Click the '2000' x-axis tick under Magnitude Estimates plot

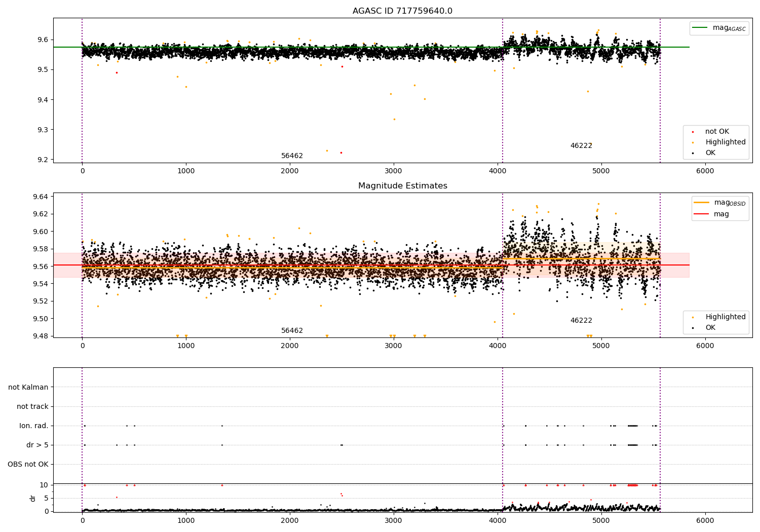pos(290,346)
